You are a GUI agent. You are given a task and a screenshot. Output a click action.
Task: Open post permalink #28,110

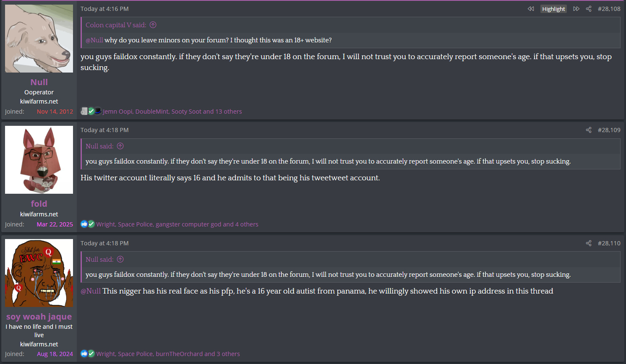click(609, 243)
